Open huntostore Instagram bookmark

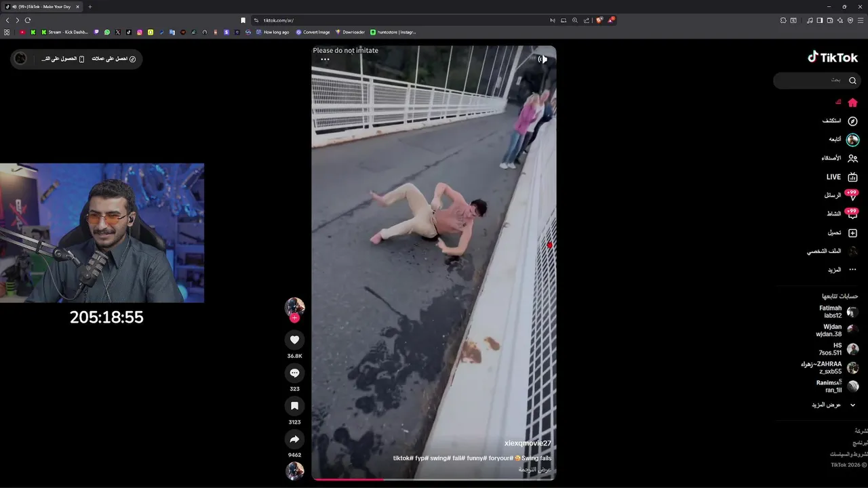pyautogui.click(x=393, y=32)
